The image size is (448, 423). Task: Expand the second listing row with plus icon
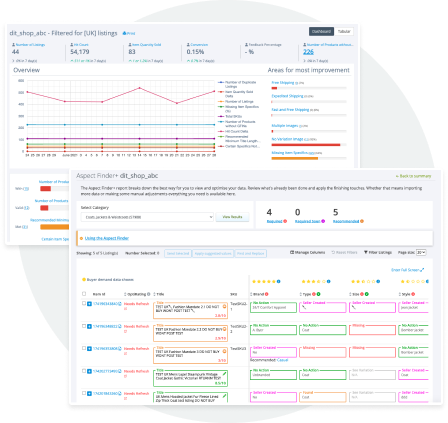tap(89, 326)
